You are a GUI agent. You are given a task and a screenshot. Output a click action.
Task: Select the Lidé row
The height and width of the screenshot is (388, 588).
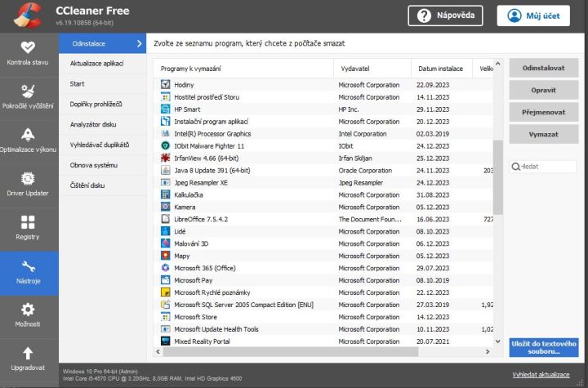[x=323, y=231]
